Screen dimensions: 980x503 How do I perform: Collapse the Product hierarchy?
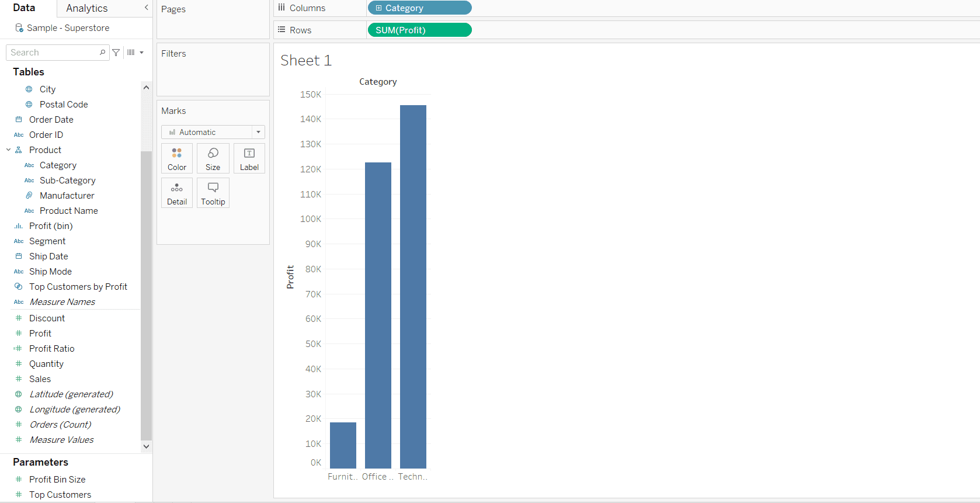tap(9, 150)
